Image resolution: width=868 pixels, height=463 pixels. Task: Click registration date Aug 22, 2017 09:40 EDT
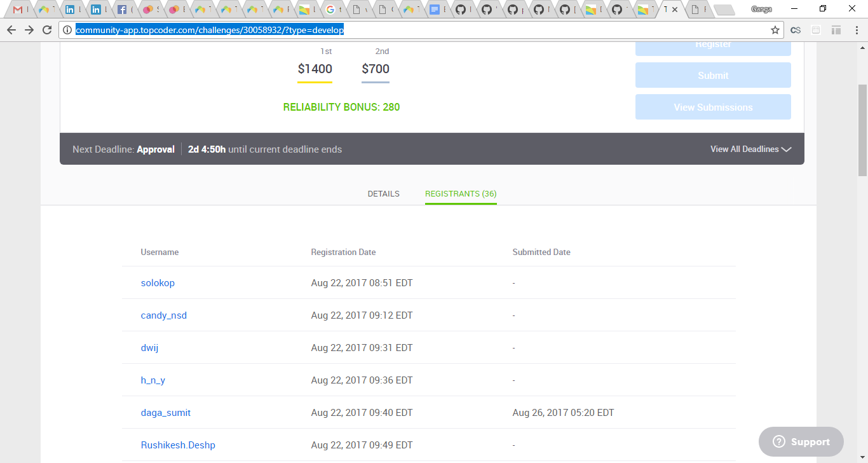pos(362,413)
